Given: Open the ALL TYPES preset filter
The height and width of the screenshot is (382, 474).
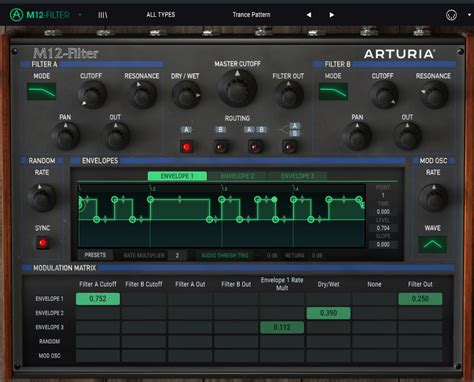Looking at the screenshot, I should (x=161, y=15).
